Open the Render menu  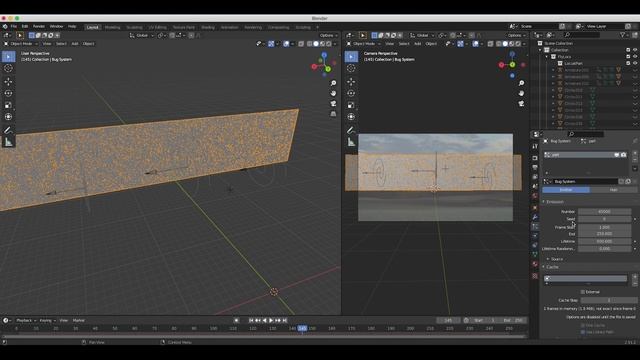tap(39, 27)
